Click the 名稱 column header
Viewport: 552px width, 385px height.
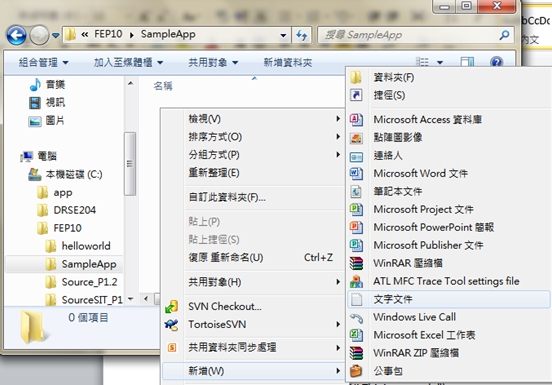[163, 86]
